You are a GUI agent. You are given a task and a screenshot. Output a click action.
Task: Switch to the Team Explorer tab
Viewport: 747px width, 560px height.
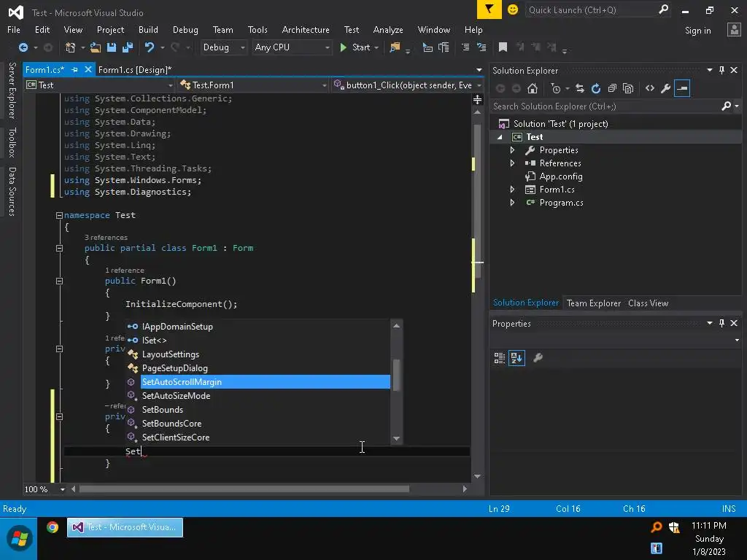tap(594, 303)
